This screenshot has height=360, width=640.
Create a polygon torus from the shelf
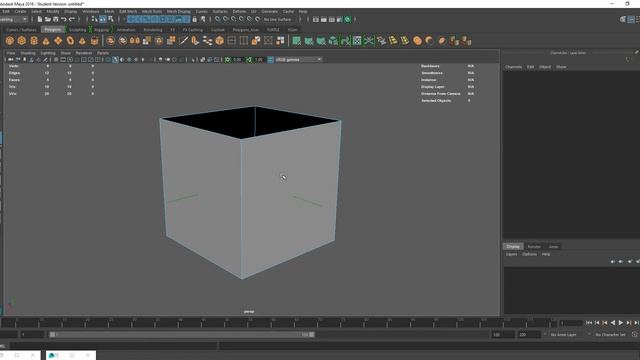point(70,41)
